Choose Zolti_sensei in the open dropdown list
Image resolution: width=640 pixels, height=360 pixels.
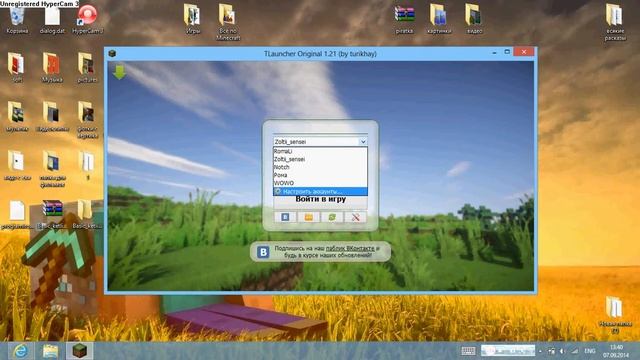320,159
